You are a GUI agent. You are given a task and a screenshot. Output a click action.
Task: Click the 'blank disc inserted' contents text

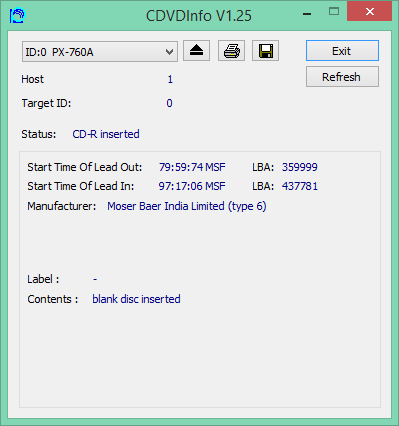[136, 299]
